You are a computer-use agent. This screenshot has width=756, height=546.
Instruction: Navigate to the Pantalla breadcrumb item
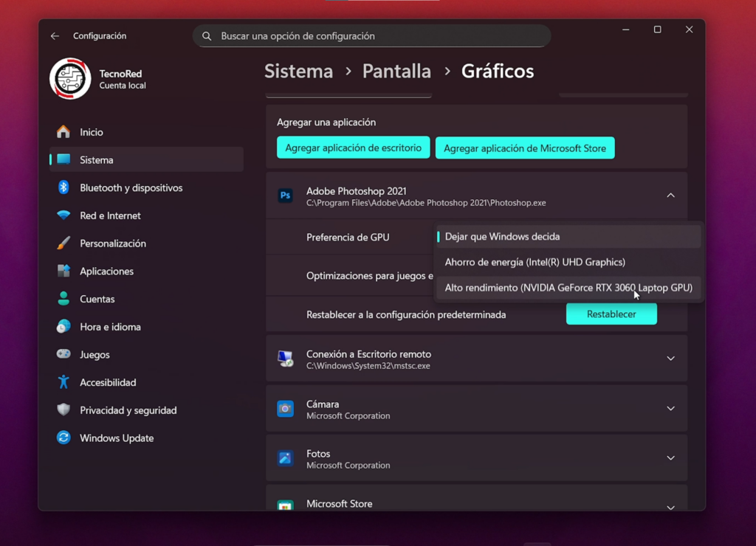click(x=396, y=71)
